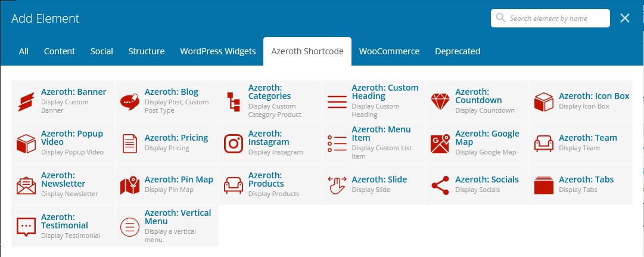This screenshot has width=644, height=257.
Task: Open the Deprecated tab
Action: point(458,51)
